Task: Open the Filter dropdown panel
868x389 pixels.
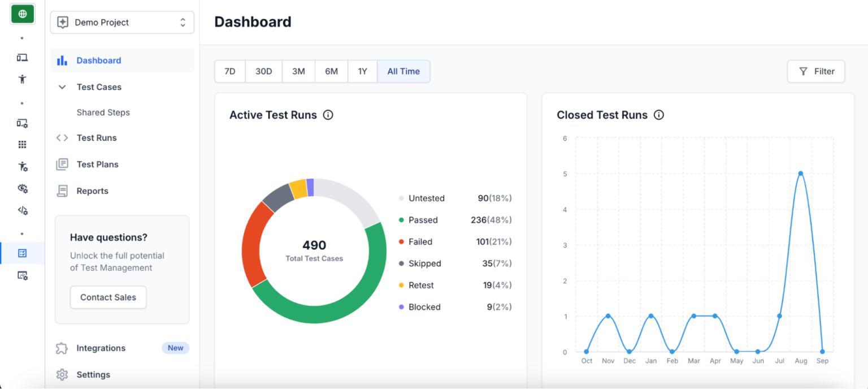Action: (x=815, y=71)
